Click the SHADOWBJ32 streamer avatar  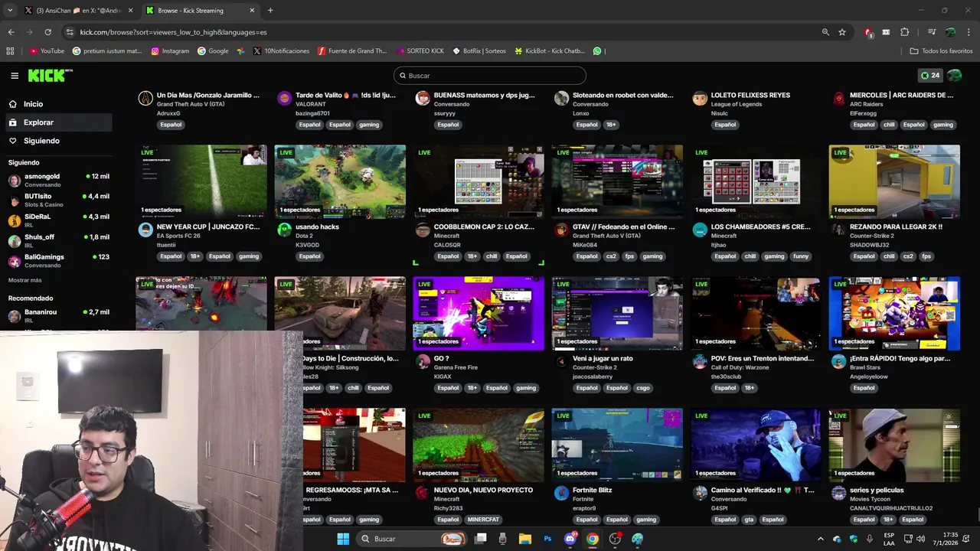pos(838,230)
